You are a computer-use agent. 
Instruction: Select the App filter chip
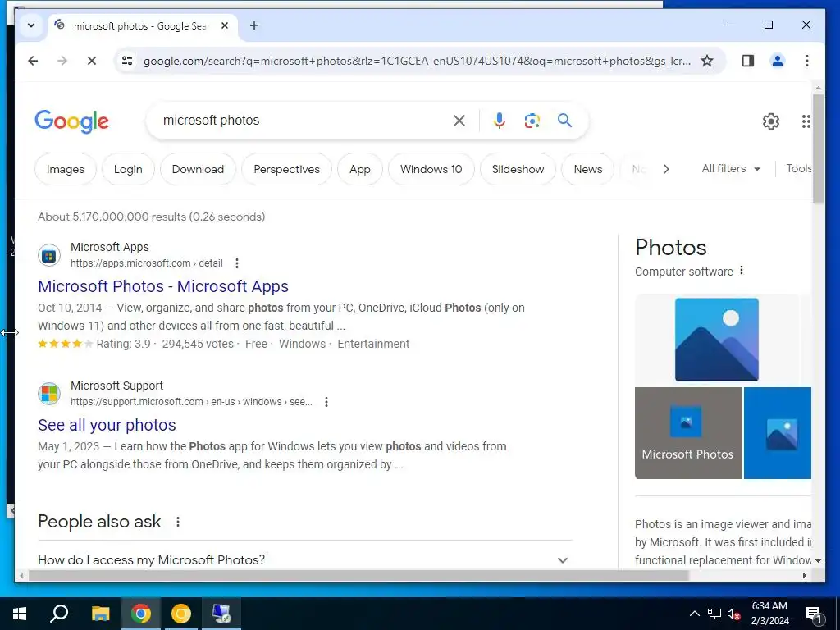pyautogui.click(x=360, y=169)
